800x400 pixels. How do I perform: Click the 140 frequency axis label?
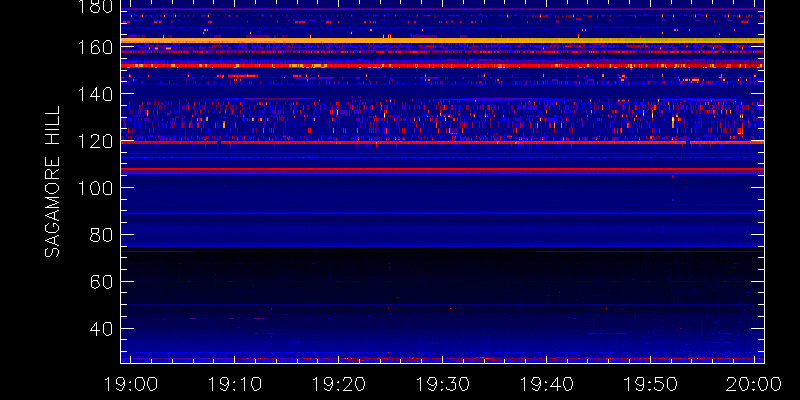click(96, 94)
